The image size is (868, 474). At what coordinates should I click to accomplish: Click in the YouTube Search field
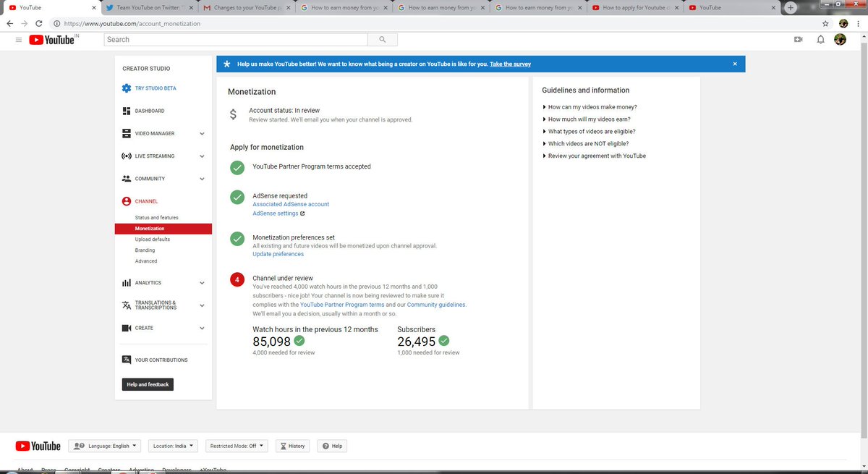(x=235, y=39)
